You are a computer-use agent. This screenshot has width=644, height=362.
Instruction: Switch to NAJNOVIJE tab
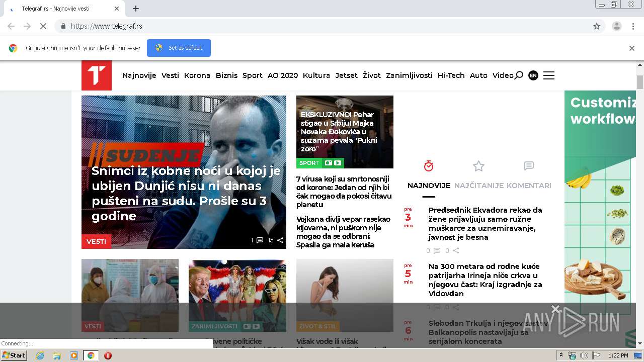tap(429, 186)
